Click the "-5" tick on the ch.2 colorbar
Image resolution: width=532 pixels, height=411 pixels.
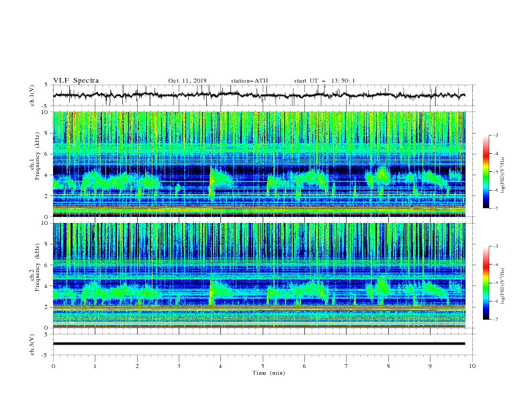coord(495,283)
